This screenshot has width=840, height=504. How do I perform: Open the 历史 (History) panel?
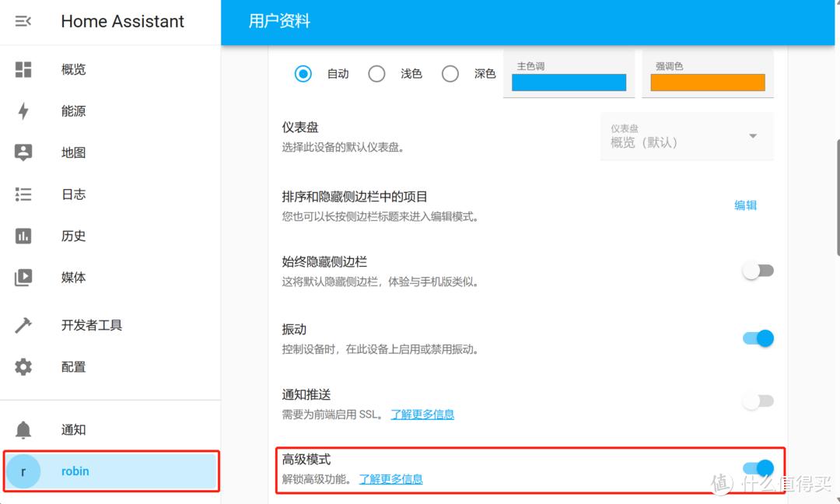click(x=72, y=236)
